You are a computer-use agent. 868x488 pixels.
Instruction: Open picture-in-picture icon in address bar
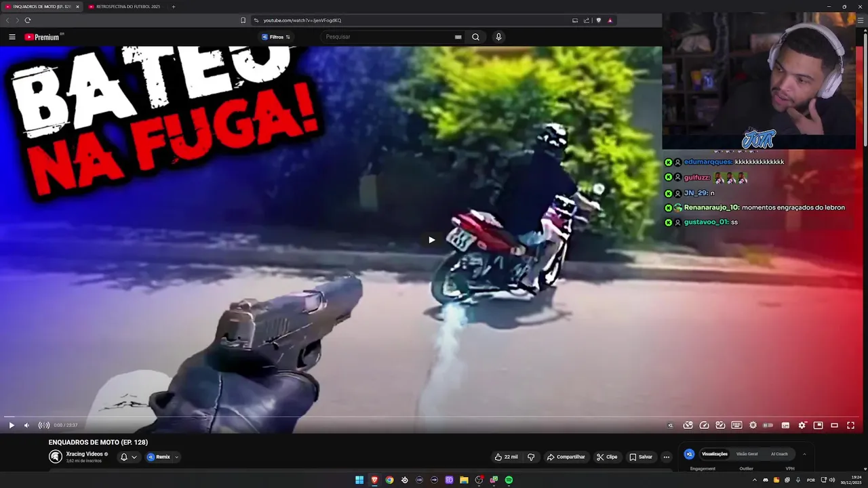[x=575, y=20]
